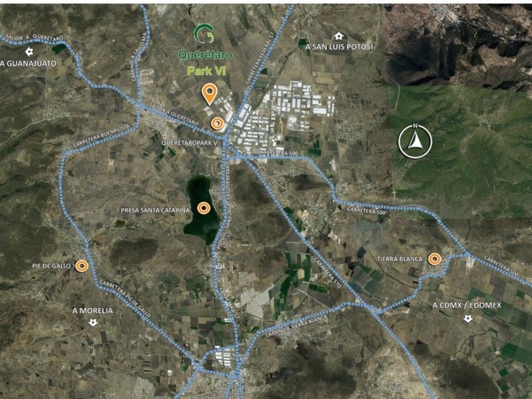Click the arrow icon below A CDMX / EDOMEX

click(468, 319)
